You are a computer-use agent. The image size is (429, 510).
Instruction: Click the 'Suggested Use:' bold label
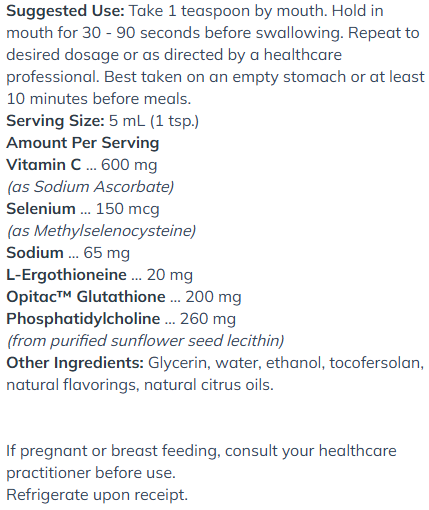[65, 11]
